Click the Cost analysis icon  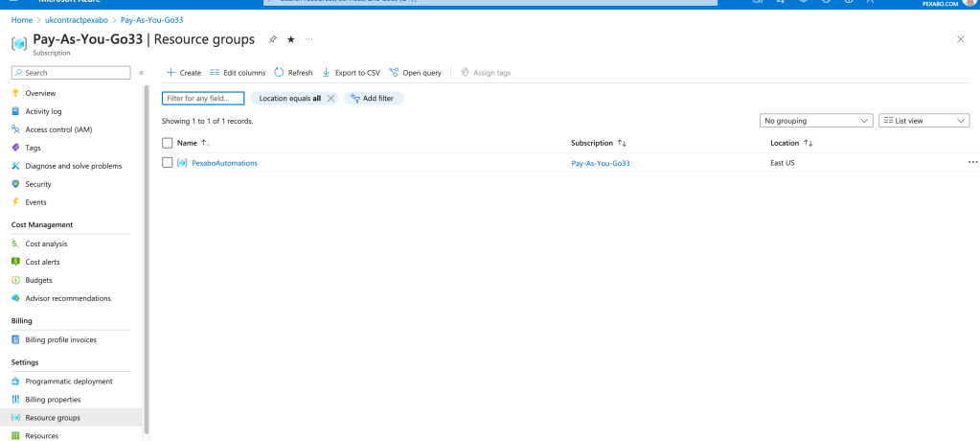pos(15,244)
